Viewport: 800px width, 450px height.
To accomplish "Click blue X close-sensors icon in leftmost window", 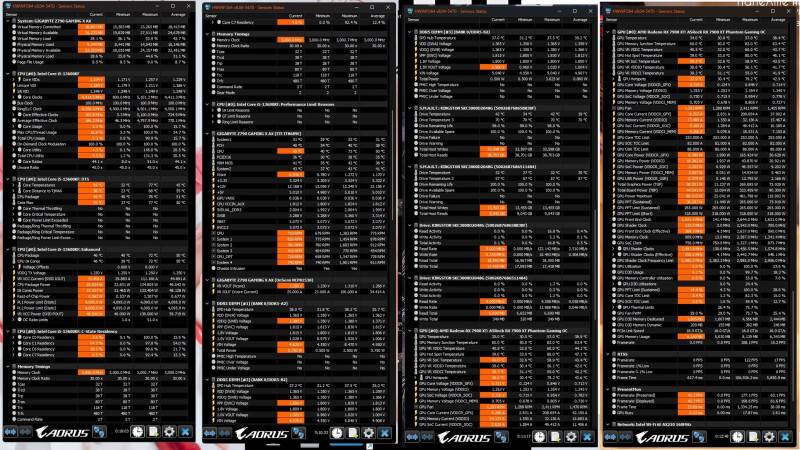I will (185, 432).
